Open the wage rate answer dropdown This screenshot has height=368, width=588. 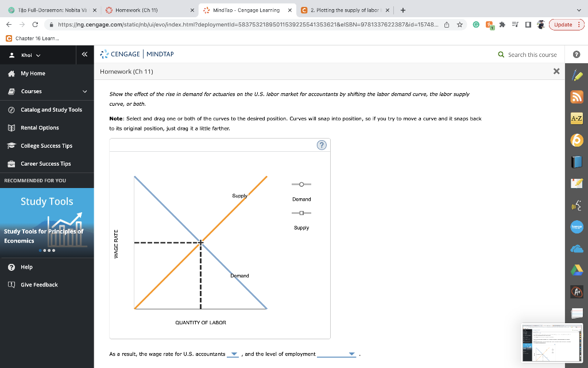click(233, 354)
